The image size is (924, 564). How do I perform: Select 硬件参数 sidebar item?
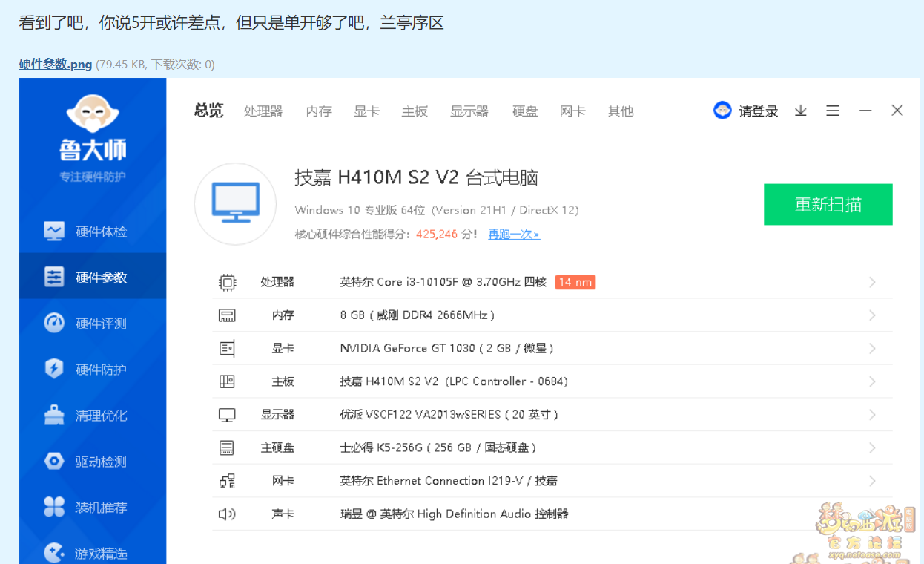(93, 278)
